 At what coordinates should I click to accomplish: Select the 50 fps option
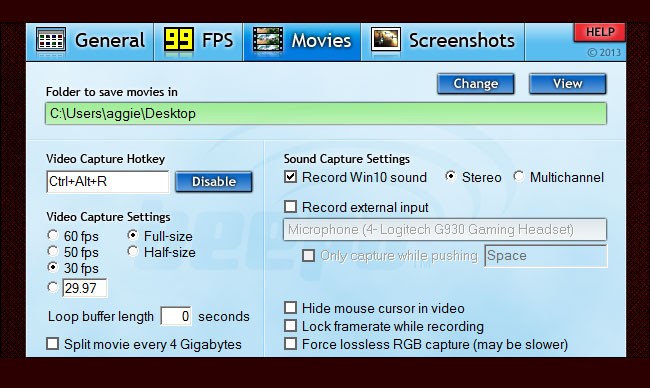click(53, 251)
